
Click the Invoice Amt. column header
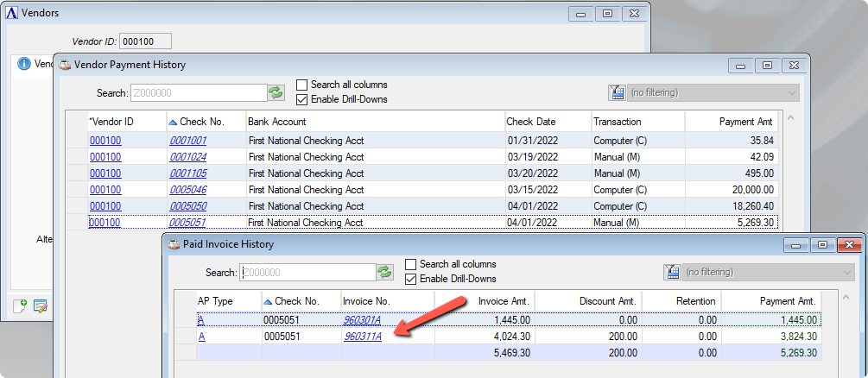pyautogui.click(x=485, y=301)
